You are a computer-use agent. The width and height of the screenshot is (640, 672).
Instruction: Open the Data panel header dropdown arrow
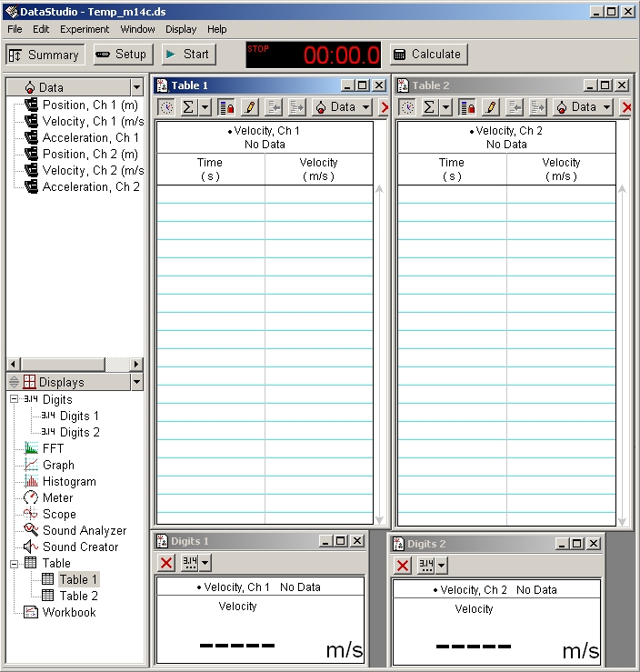[136, 87]
